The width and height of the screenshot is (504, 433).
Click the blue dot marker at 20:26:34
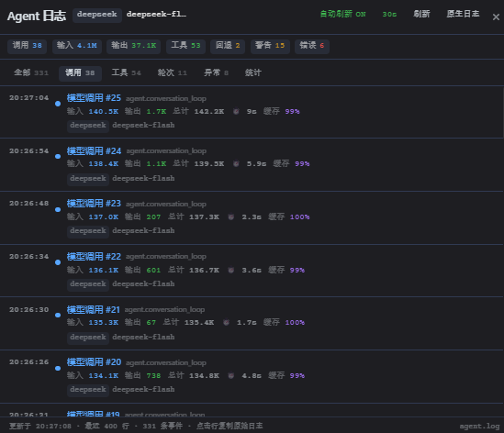(x=58, y=262)
